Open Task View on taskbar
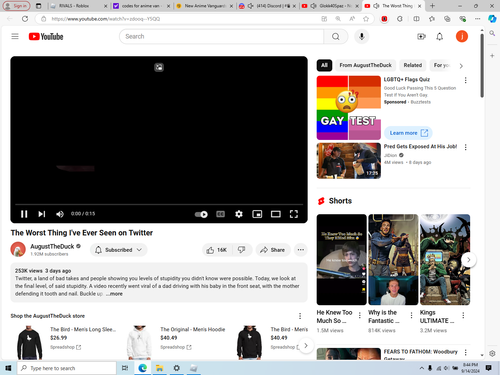The width and height of the screenshot is (500, 375). [x=125, y=368]
